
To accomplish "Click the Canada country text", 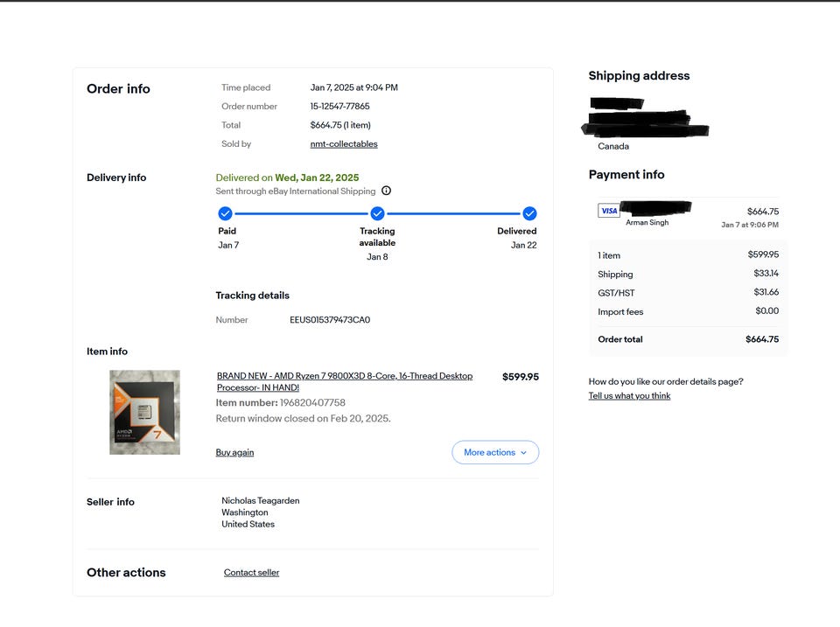I will coord(613,146).
